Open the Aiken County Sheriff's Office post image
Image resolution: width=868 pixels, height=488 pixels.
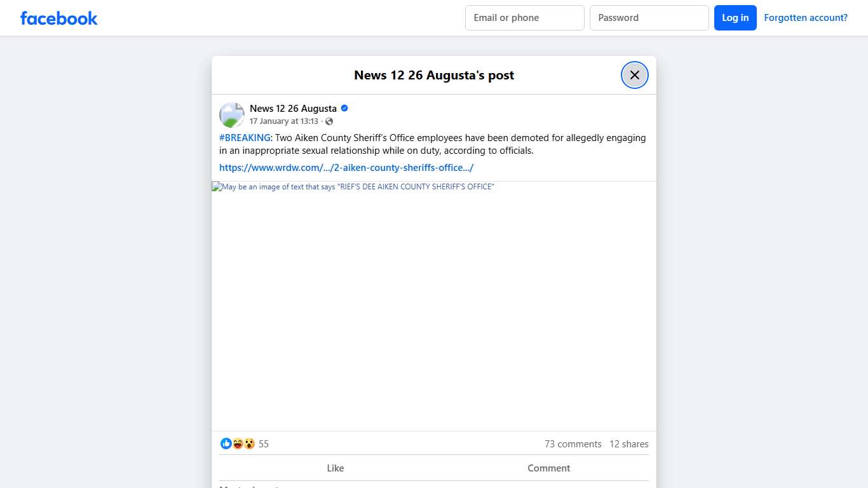[x=433, y=305]
